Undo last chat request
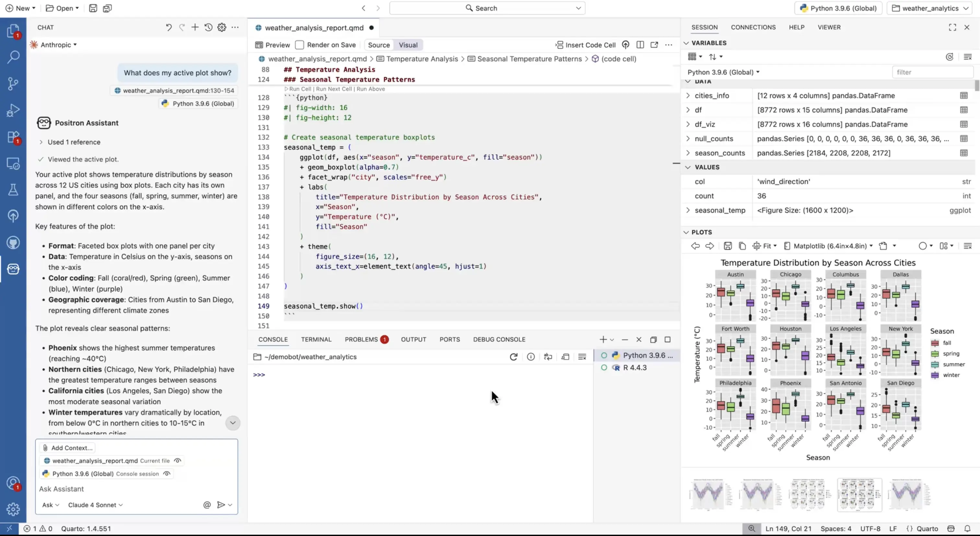 pos(169,28)
